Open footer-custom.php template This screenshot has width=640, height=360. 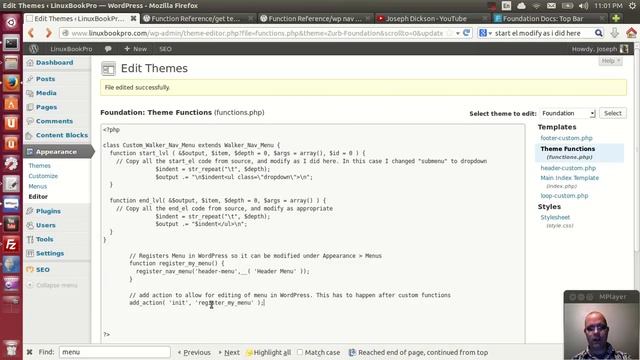[566, 138]
